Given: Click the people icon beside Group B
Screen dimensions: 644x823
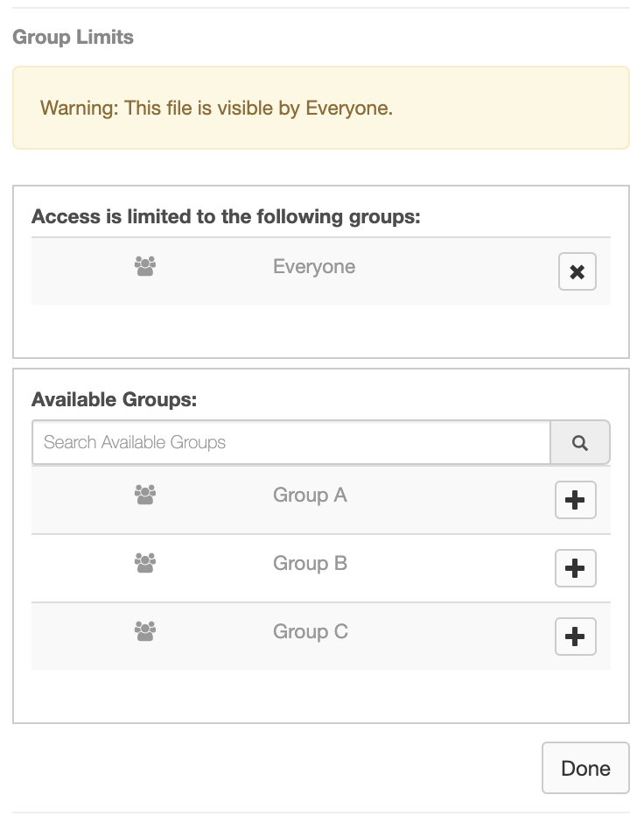Looking at the screenshot, I should pyautogui.click(x=145, y=563).
